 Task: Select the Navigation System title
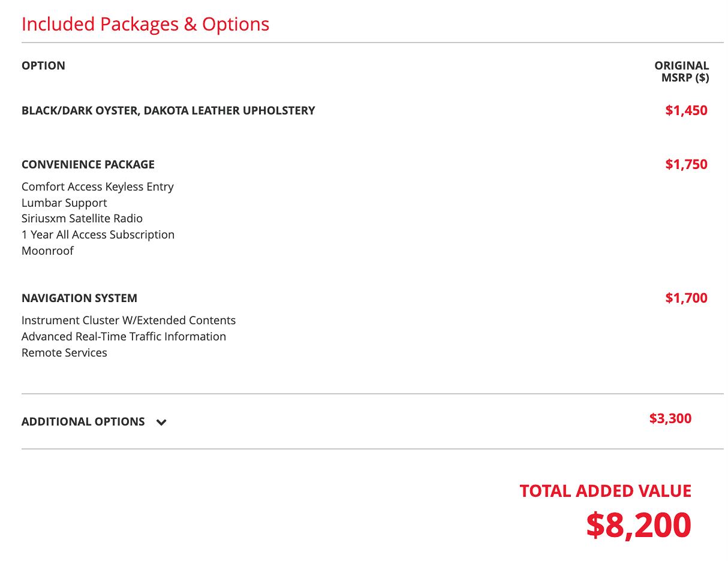(79, 298)
